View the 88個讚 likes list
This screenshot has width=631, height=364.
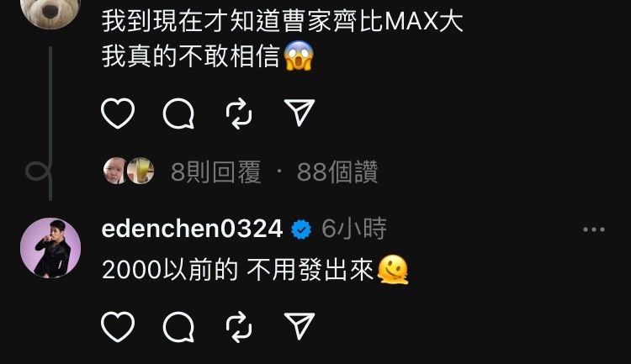click(337, 172)
